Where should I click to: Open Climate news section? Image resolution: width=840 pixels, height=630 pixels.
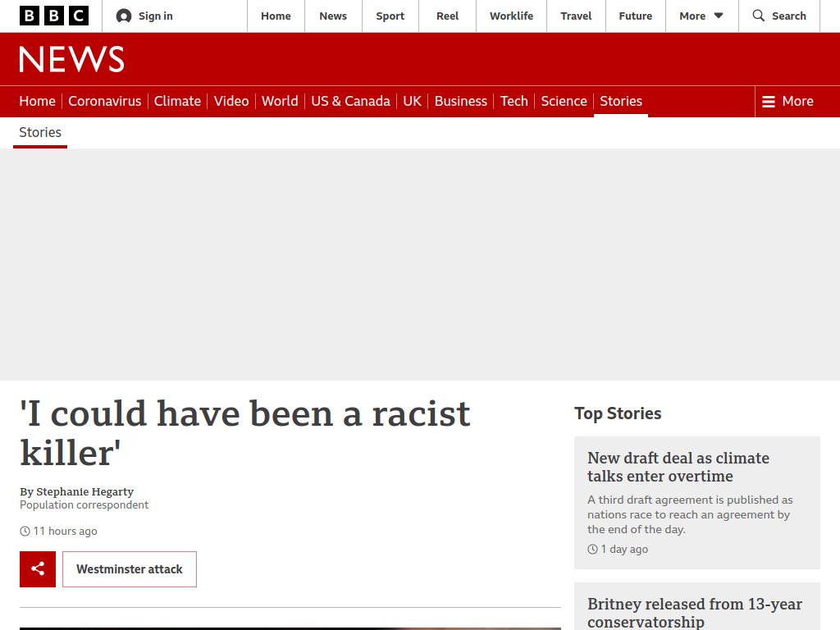tap(177, 101)
